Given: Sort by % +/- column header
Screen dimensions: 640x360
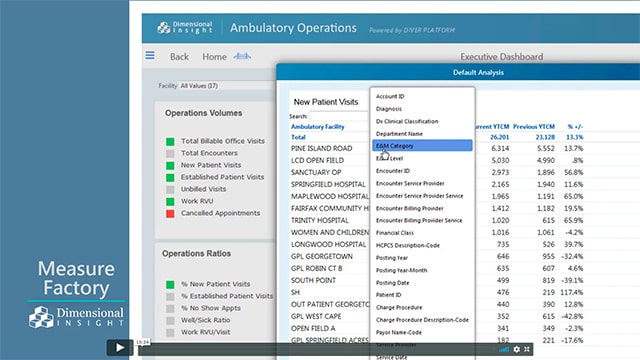Looking at the screenshot, I should (x=575, y=127).
